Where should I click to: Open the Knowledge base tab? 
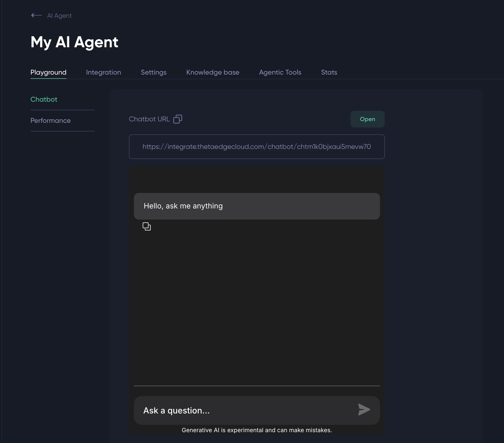[x=213, y=72]
